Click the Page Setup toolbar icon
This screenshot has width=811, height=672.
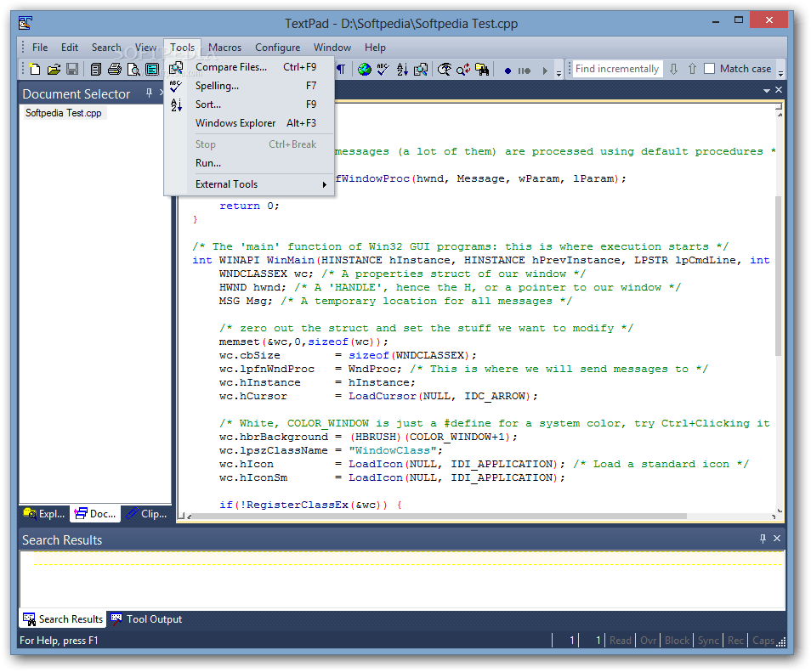(152, 69)
